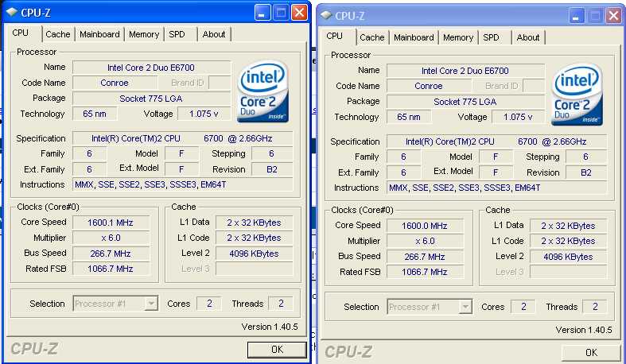The width and height of the screenshot is (626, 364).
Task: Click Level 2 4096 KBytes in left window
Action: point(254,254)
